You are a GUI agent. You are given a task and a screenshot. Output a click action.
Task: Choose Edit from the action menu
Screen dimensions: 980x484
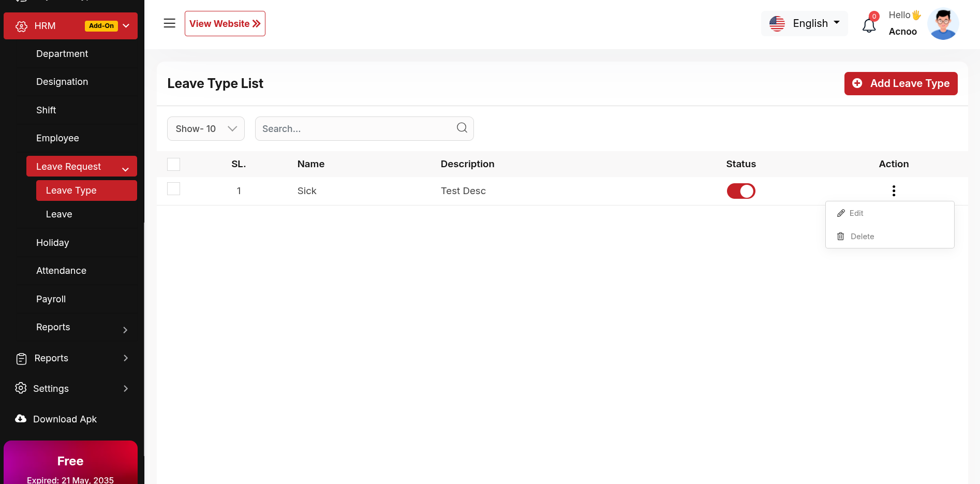pos(856,213)
